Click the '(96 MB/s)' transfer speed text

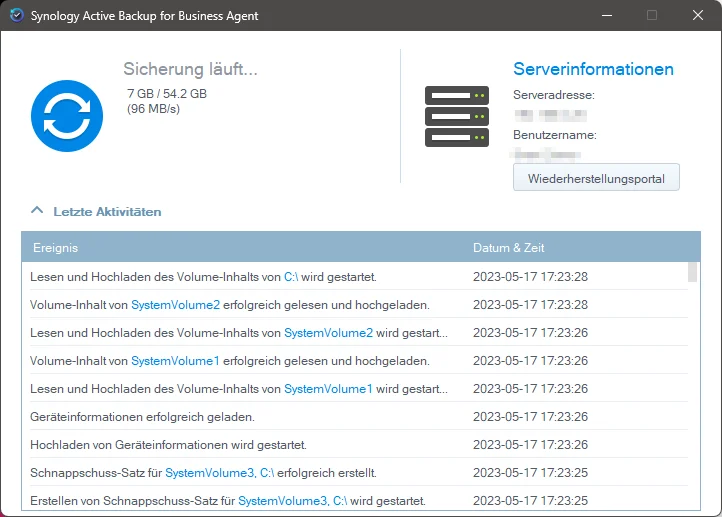(x=153, y=109)
